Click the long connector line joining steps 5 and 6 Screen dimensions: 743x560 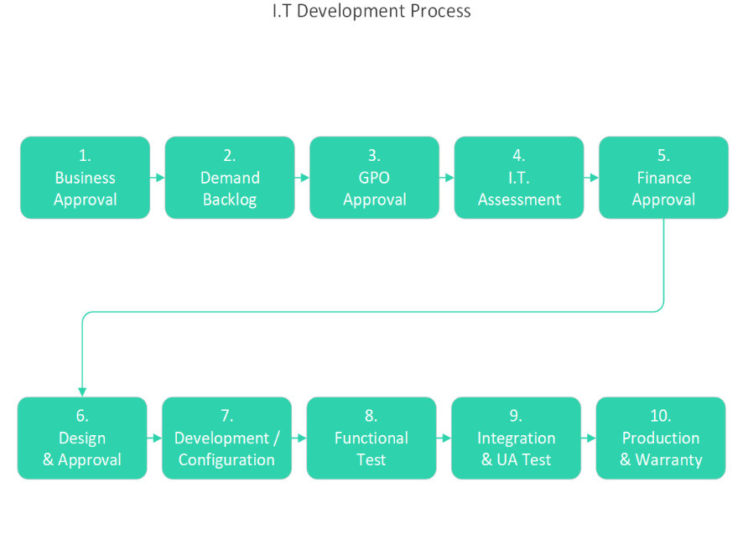373,312
